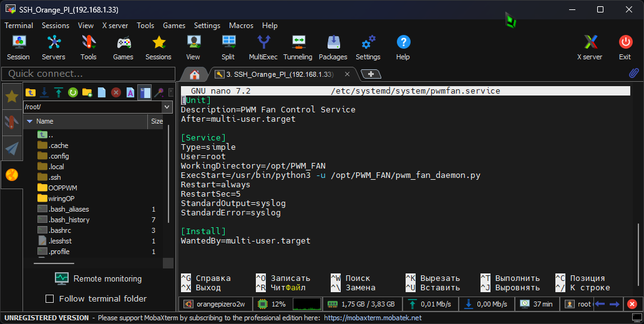This screenshot has width=644, height=324.
Task: Open the Tools toolbar button
Action: click(x=89, y=47)
